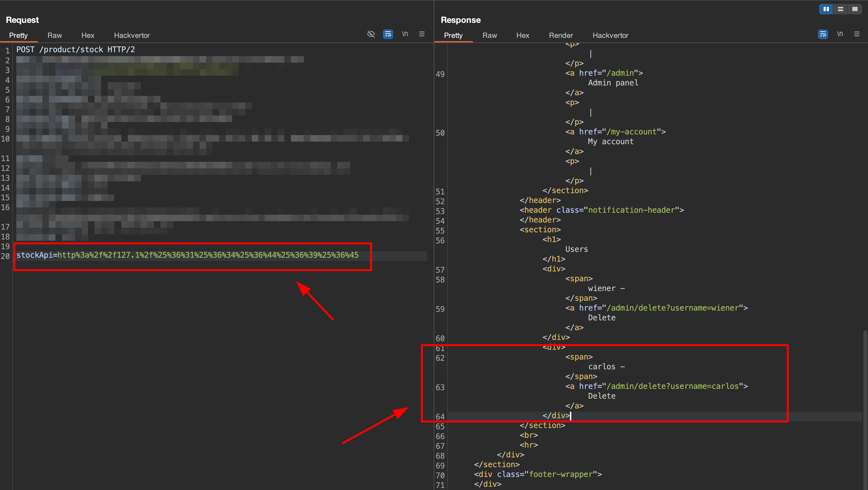Viewport: 868px width, 490px height.
Task: Show non-printable characters in Response panel
Action: (840, 34)
